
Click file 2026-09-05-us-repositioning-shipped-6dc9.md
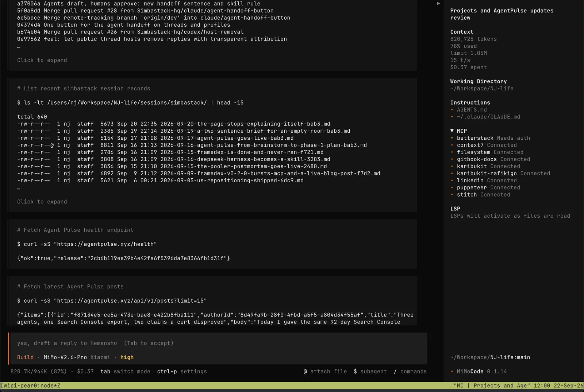pyautogui.click(x=232, y=181)
